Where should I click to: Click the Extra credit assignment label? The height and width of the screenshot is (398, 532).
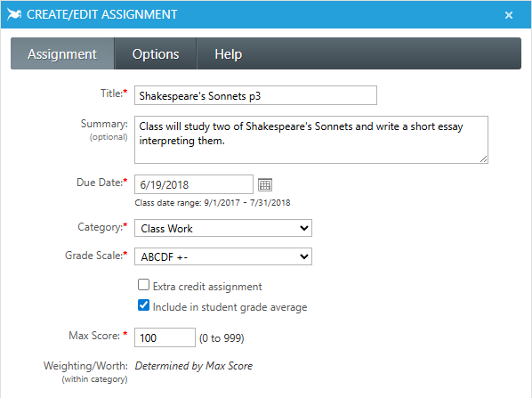tap(207, 287)
